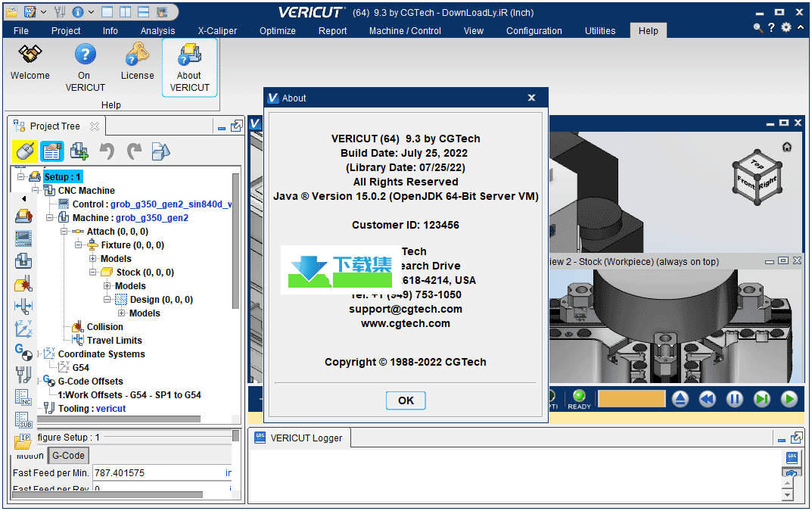Collapse the Setup : 1 tree node
This screenshot has height=511, width=812.
(20, 176)
